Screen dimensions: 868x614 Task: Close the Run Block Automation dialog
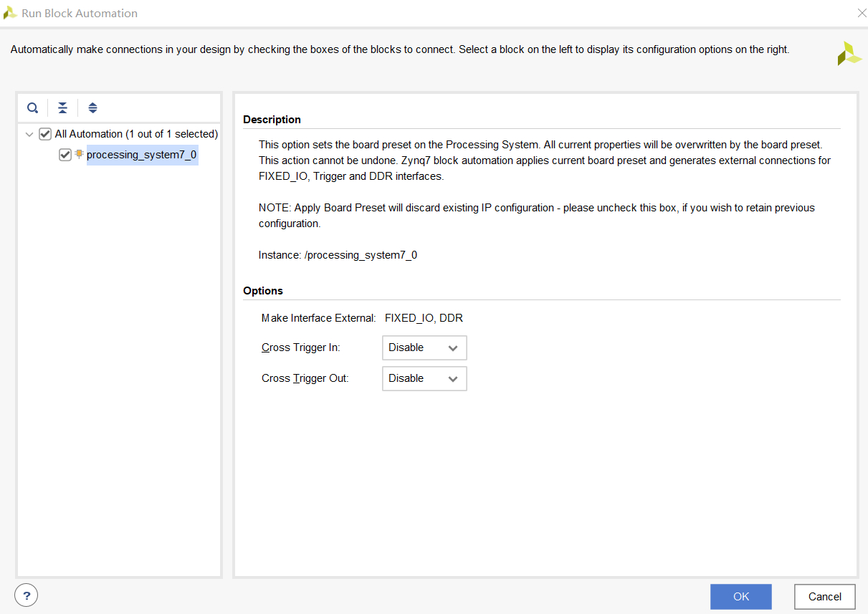pyautogui.click(x=862, y=13)
